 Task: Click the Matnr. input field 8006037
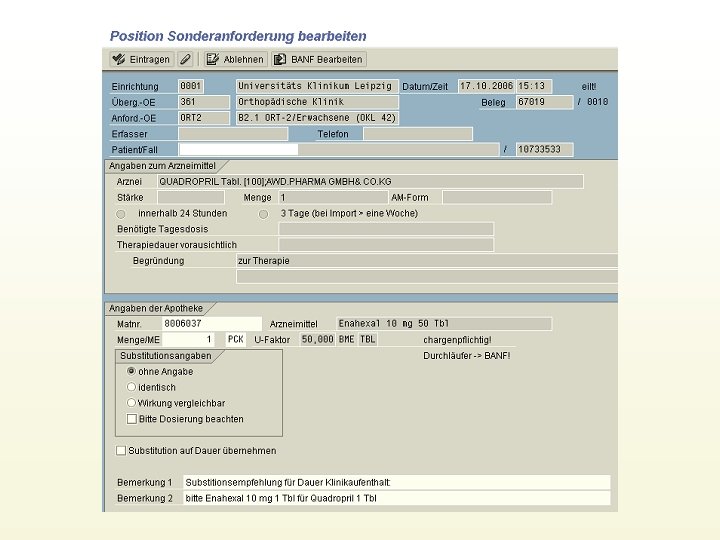(x=212, y=324)
